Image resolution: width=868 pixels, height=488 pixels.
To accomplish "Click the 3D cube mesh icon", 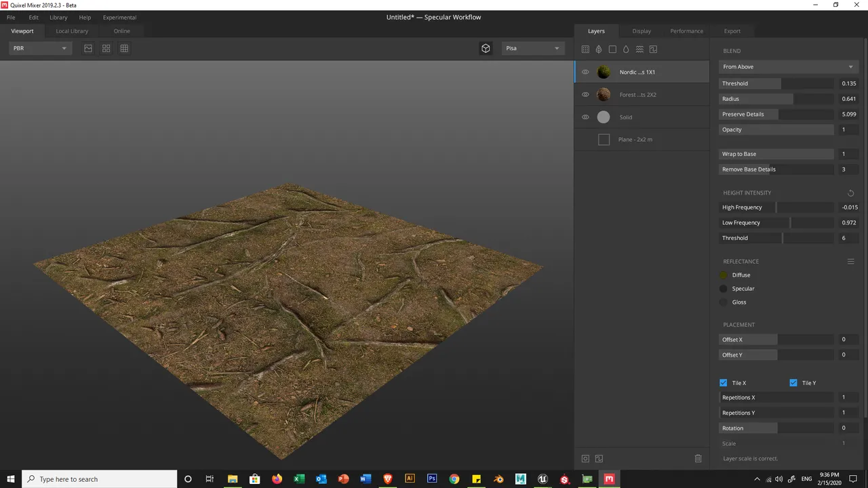I will coord(486,48).
